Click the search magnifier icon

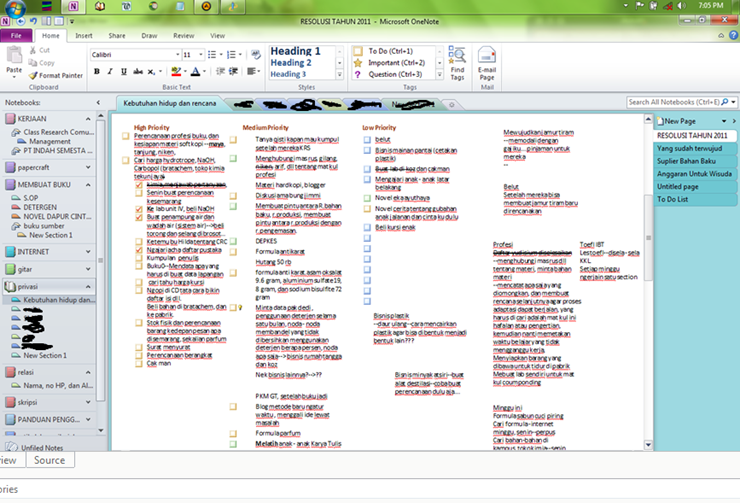(725, 102)
